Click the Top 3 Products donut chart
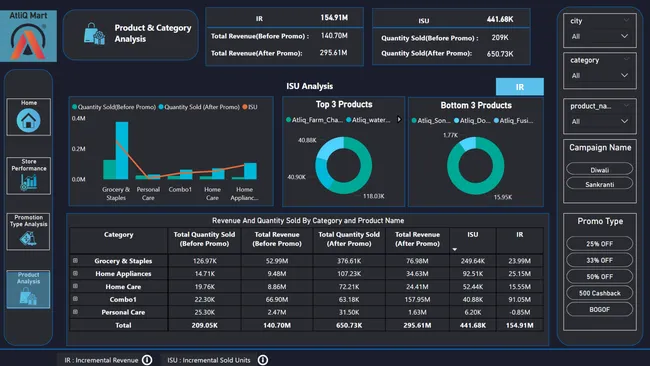Image resolution: width=650 pixels, height=366 pixels. tap(344, 165)
